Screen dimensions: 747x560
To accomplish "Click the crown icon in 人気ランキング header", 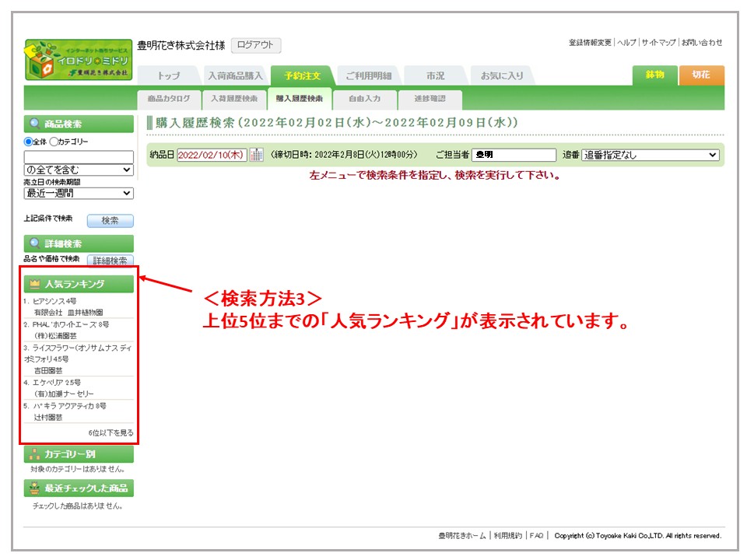I will (x=34, y=284).
